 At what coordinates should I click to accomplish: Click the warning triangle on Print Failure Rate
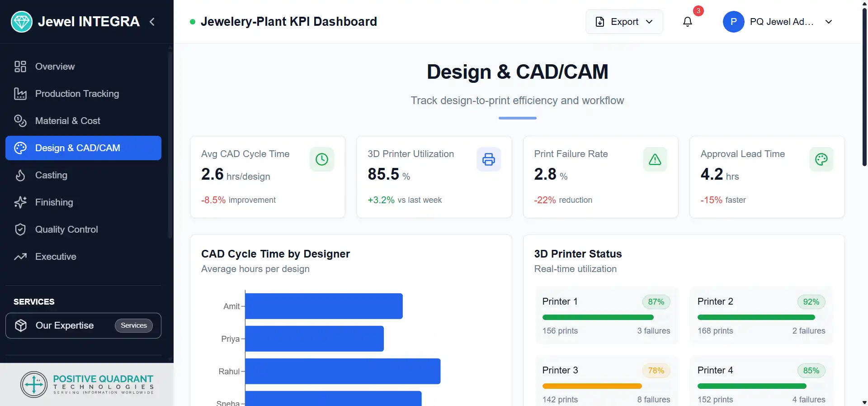655,159
